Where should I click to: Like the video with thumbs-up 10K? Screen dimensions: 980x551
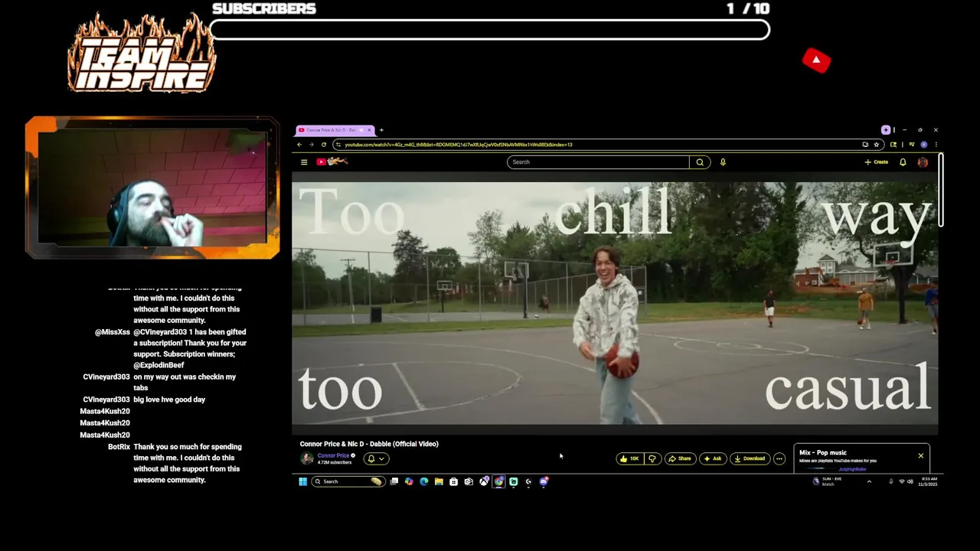(629, 458)
